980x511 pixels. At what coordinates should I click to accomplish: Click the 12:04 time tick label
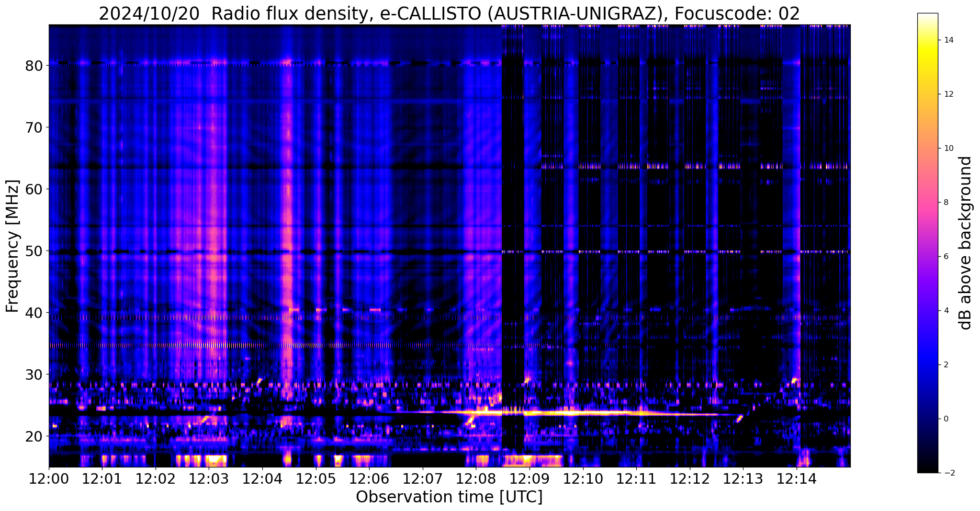coord(262,479)
